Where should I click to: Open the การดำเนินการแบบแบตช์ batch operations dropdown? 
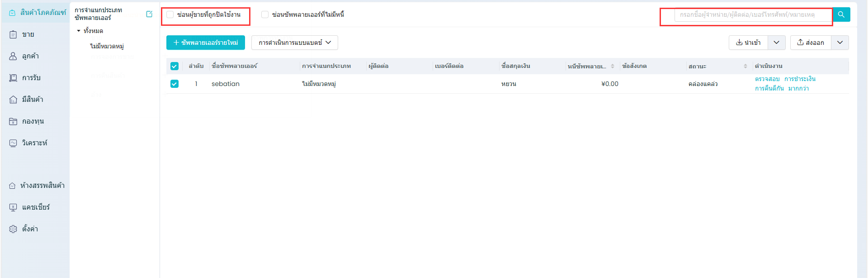(294, 43)
